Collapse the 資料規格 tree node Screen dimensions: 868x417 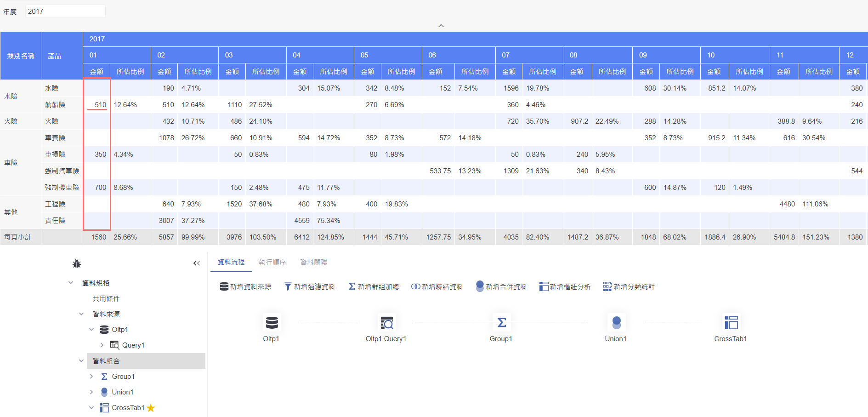coord(71,283)
